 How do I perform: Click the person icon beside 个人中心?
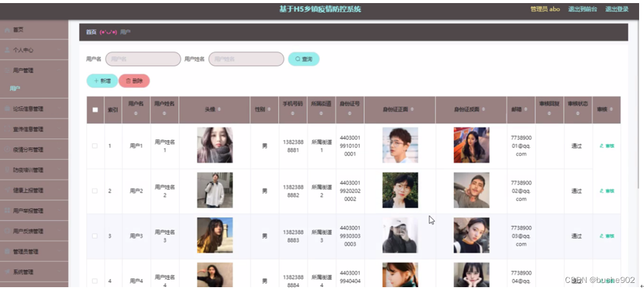(7, 50)
